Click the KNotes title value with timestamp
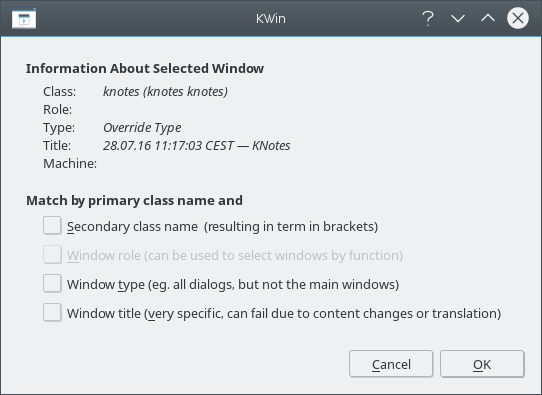Viewport: 542px width, 395px height. click(197, 145)
